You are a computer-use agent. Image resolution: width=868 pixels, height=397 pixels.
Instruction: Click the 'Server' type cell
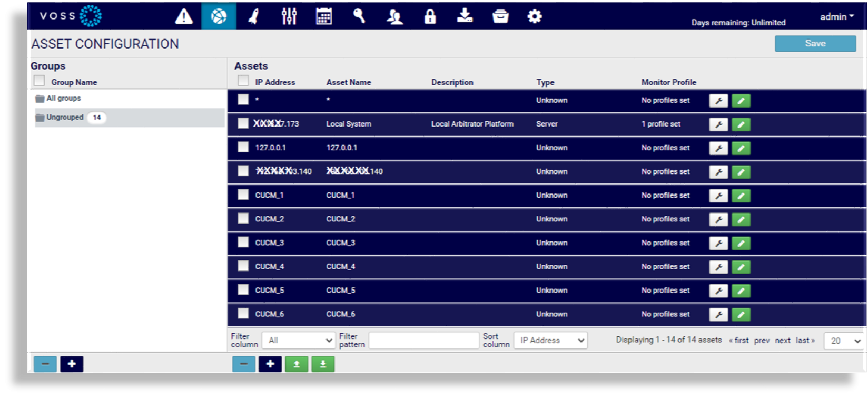click(x=547, y=124)
